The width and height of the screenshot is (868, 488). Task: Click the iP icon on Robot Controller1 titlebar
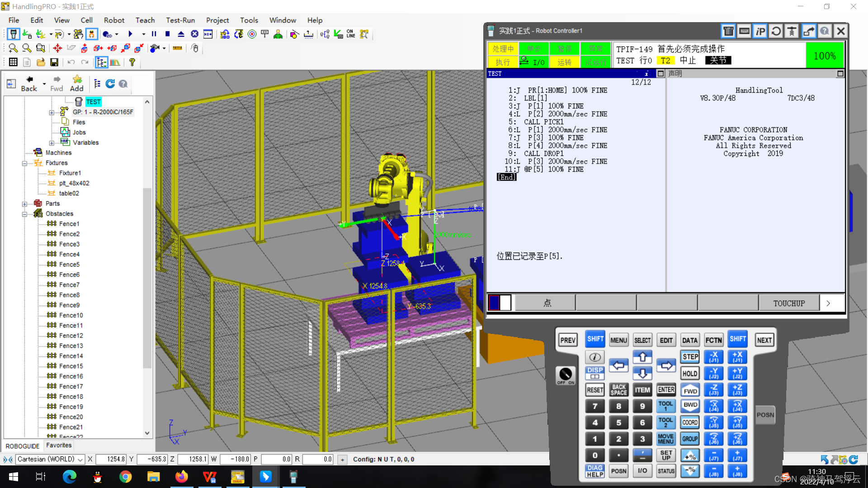tap(760, 31)
